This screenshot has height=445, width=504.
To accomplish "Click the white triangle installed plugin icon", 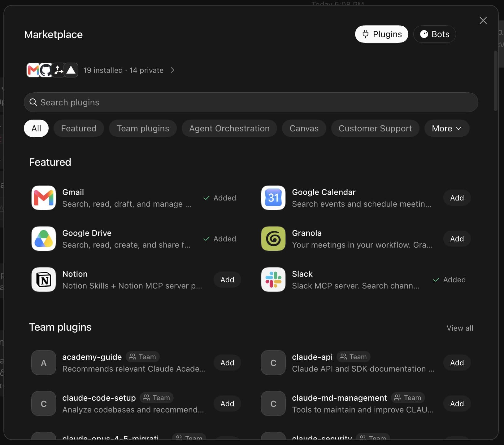I will tap(71, 70).
